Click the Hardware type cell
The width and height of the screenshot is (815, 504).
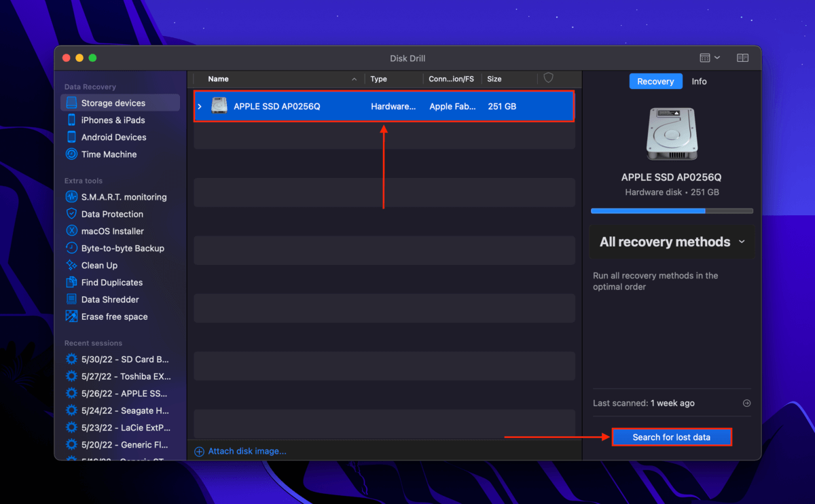(394, 107)
